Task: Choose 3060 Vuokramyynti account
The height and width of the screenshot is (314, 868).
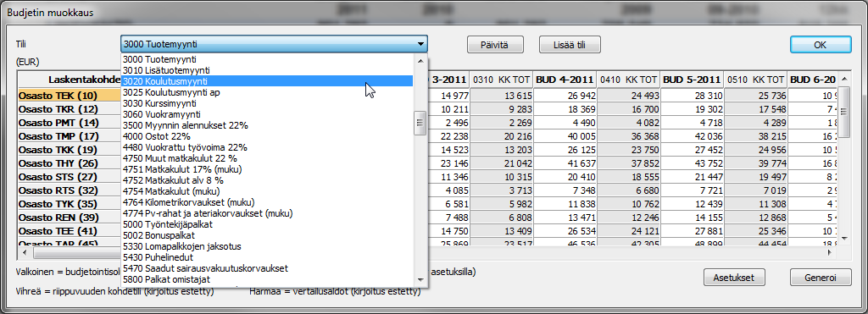Action: [x=267, y=114]
